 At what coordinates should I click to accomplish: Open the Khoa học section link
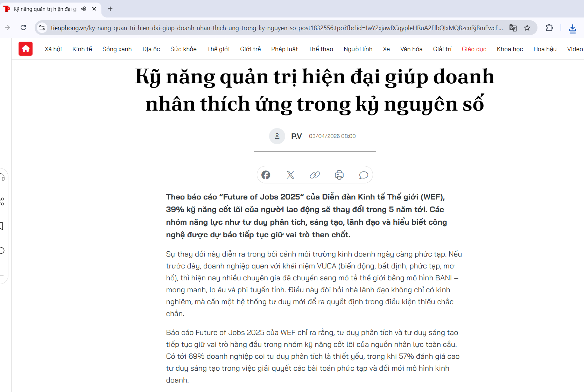510,49
